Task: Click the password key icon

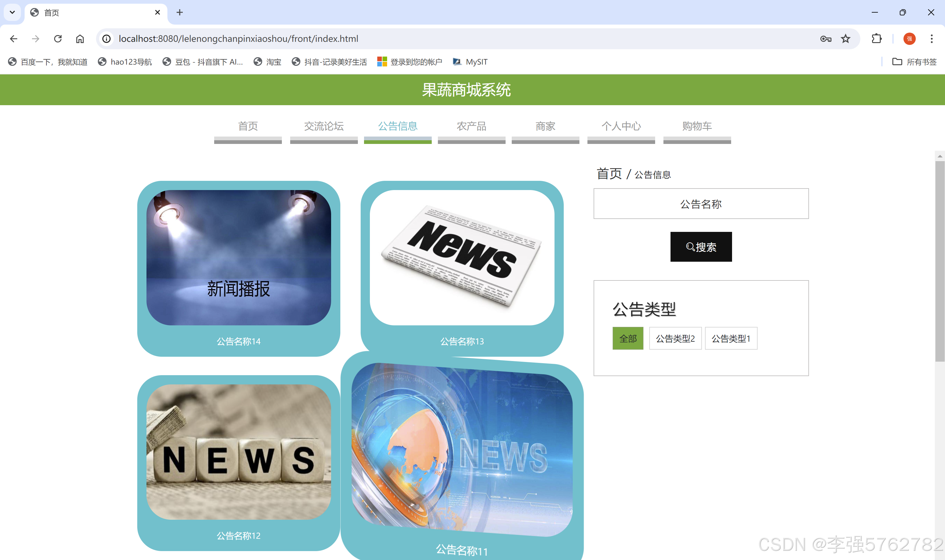Action: pyautogui.click(x=826, y=38)
